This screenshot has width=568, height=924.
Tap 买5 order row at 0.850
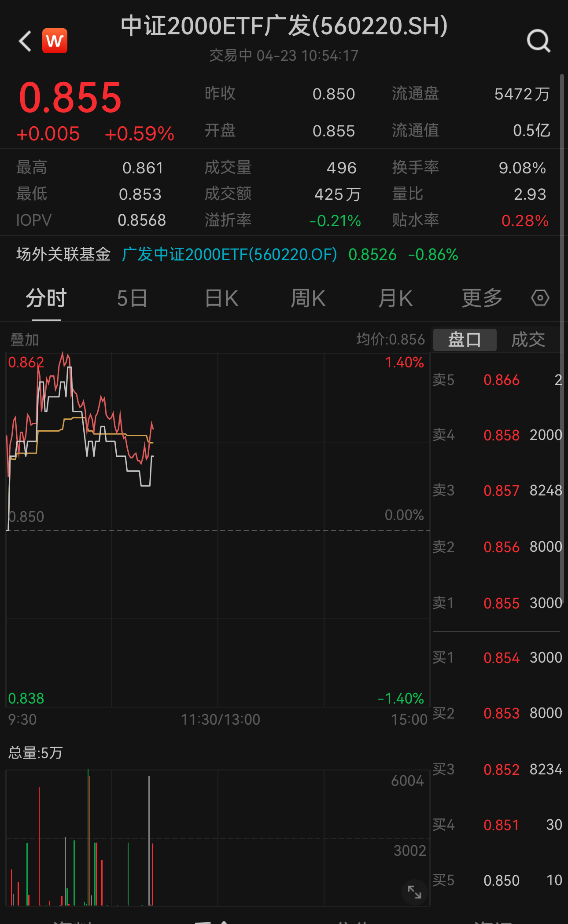tap(497, 880)
